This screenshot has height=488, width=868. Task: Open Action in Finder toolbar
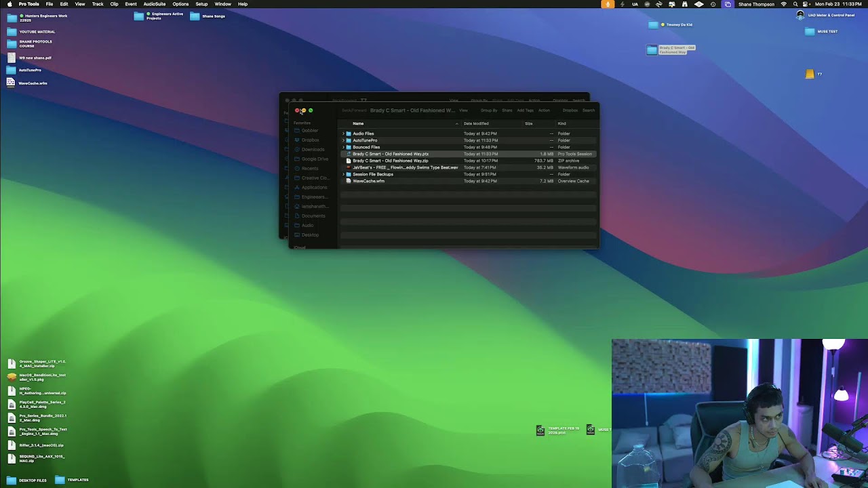coord(544,110)
